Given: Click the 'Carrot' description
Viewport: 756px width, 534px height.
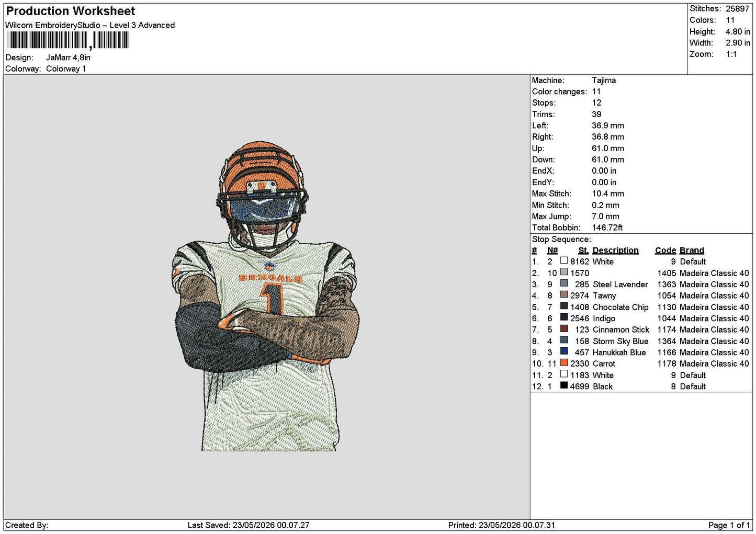Looking at the screenshot, I should [x=604, y=363].
